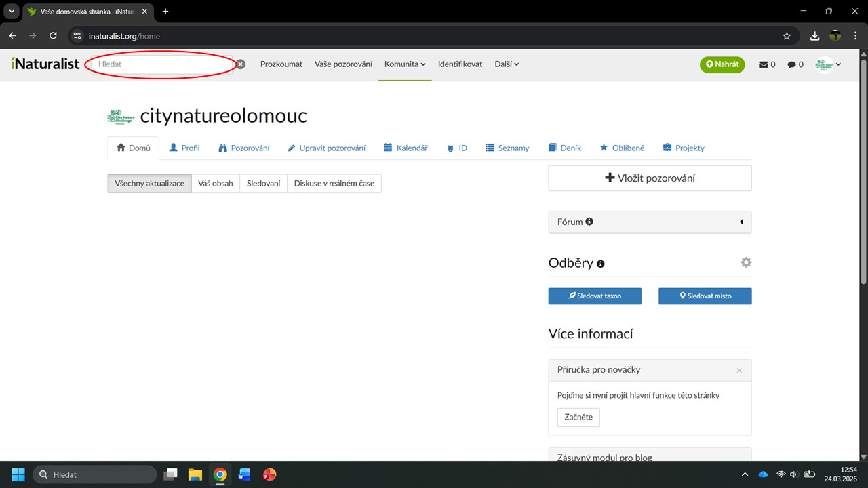Bookmark this page with star icon
The image size is (868, 488).
pos(787,36)
